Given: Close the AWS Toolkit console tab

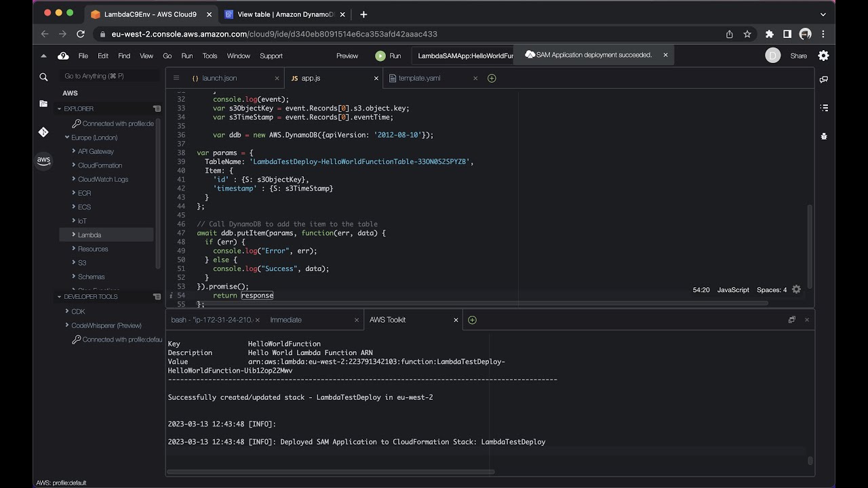Looking at the screenshot, I should pos(456,320).
